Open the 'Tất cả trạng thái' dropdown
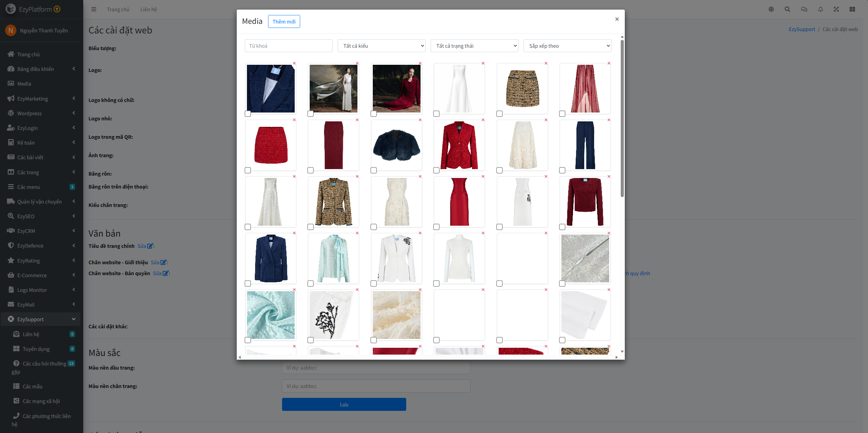Viewport: 868px width, 433px height. [474, 46]
